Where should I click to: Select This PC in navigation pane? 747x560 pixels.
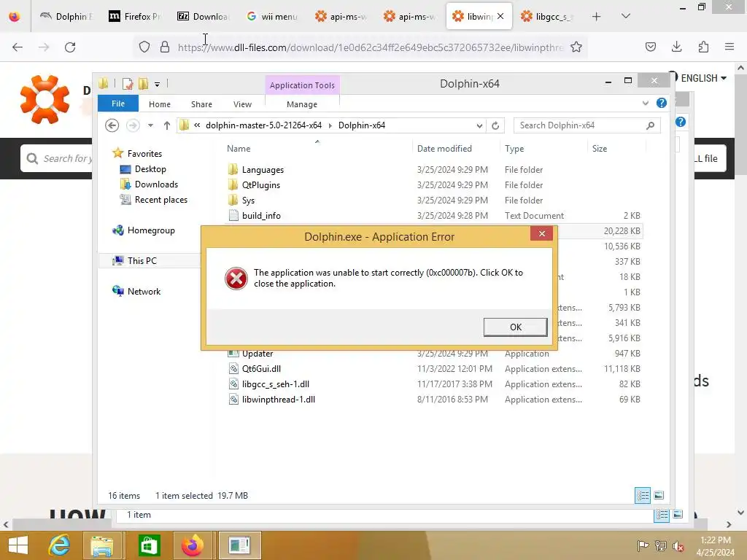[x=142, y=260]
